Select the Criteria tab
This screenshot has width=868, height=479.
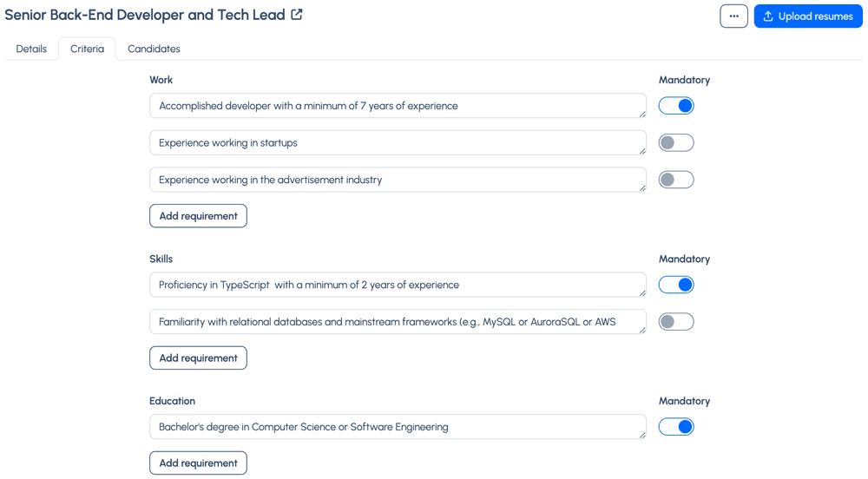point(87,49)
